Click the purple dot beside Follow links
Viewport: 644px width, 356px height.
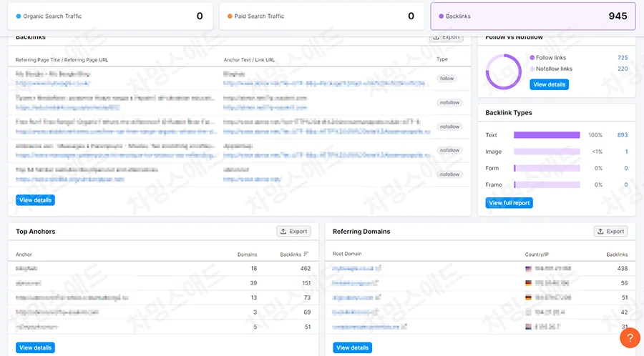point(532,58)
